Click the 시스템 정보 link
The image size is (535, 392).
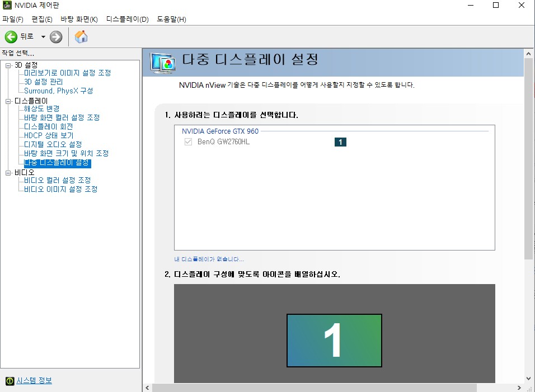tap(34, 381)
